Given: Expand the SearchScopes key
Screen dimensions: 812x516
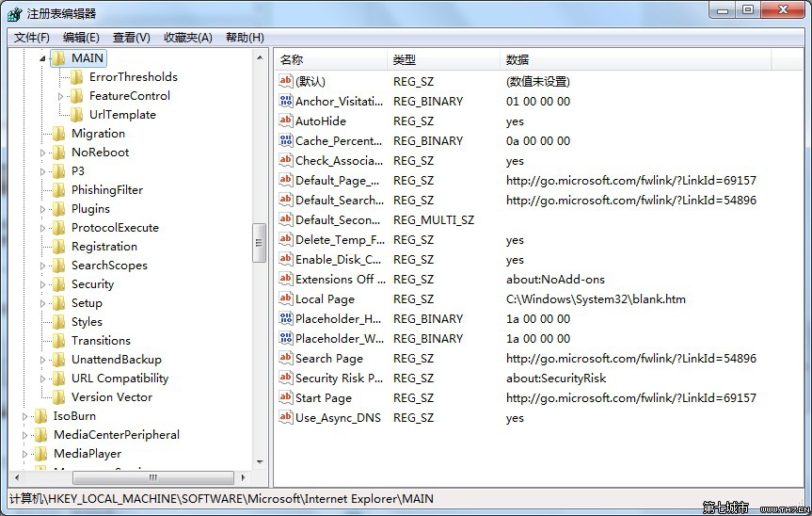Looking at the screenshot, I should tap(43, 266).
